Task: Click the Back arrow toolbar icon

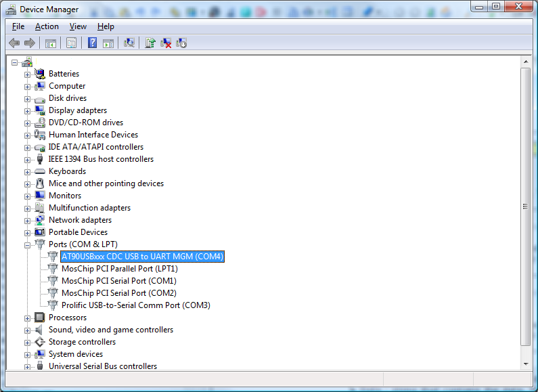Action: (14, 43)
